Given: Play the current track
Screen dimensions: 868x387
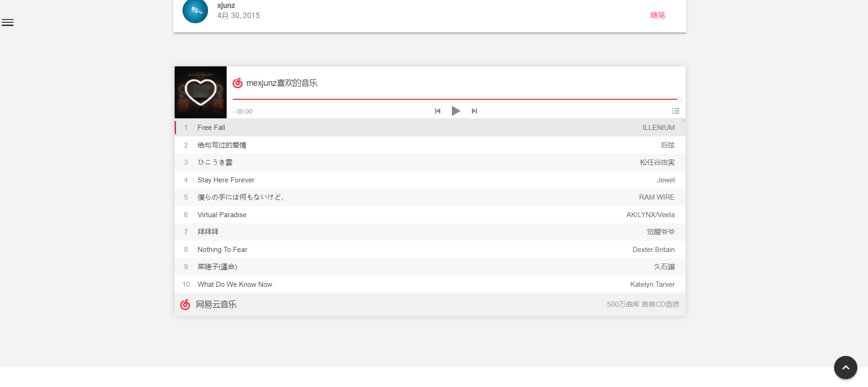Looking at the screenshot, I should (456, 111).
